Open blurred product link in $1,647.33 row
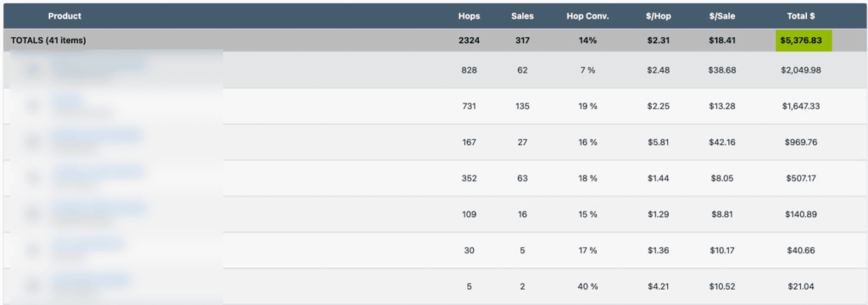 point(68,101)
